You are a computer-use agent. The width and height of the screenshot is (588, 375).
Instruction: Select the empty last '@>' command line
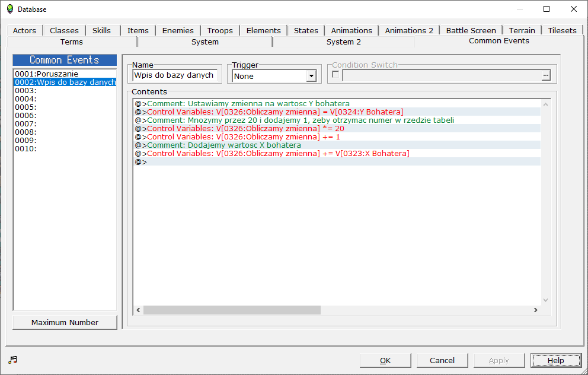pos(337,162)
